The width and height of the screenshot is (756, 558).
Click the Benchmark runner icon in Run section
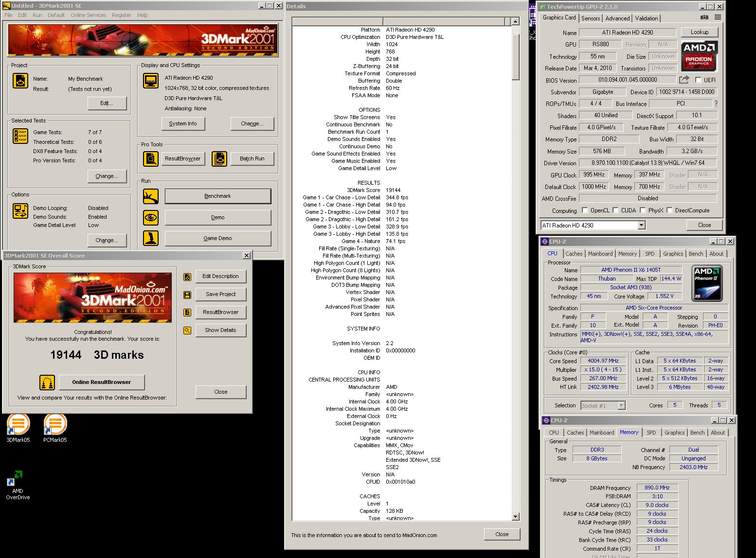pyautogui.click(x=151, y=196)
